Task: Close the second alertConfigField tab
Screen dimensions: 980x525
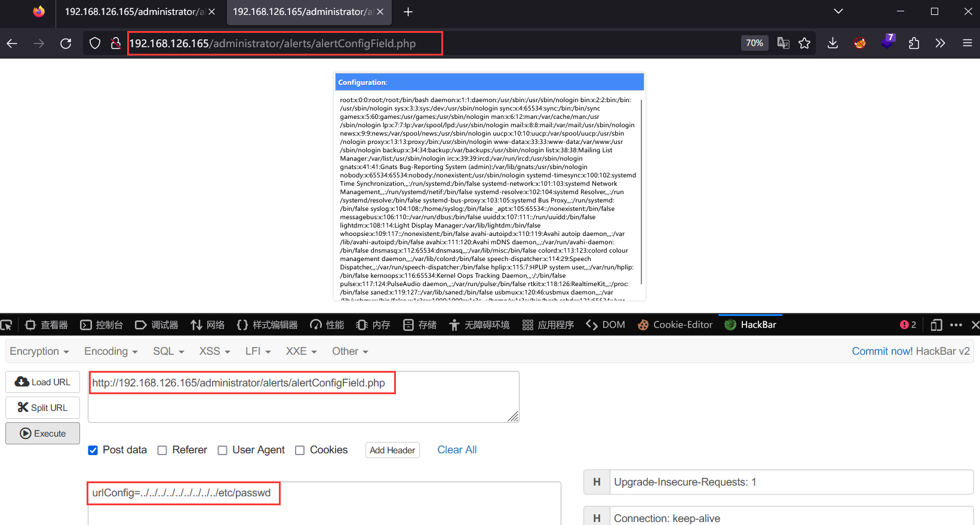Action: tap(380, 12)
